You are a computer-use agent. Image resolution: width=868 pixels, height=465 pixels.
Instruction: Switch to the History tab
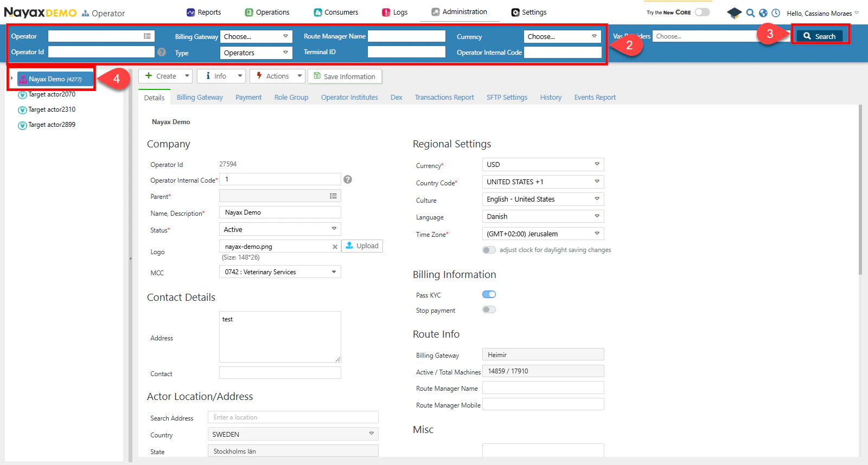pos(551,98)
